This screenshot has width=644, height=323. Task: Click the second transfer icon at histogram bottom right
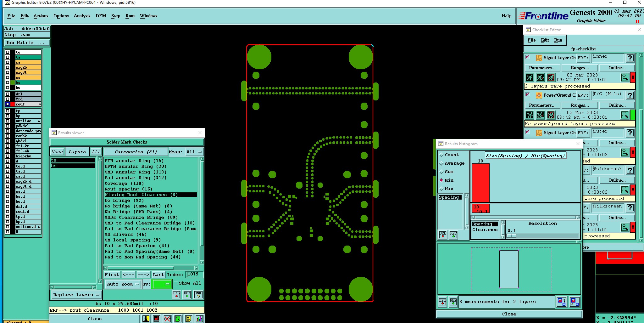574,302
